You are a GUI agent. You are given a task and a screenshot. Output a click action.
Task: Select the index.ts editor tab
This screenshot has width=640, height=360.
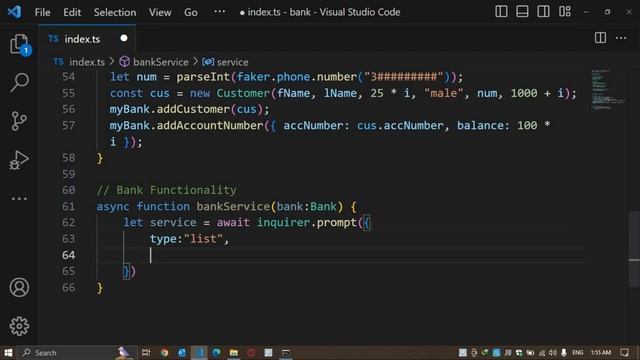pyautogui.click(x=87, y=39)
